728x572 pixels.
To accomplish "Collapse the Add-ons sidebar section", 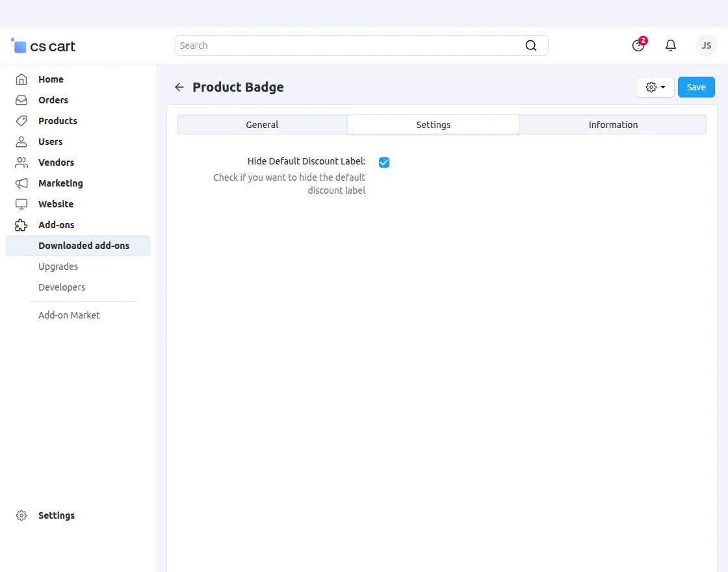I will (x=56, y=225).
